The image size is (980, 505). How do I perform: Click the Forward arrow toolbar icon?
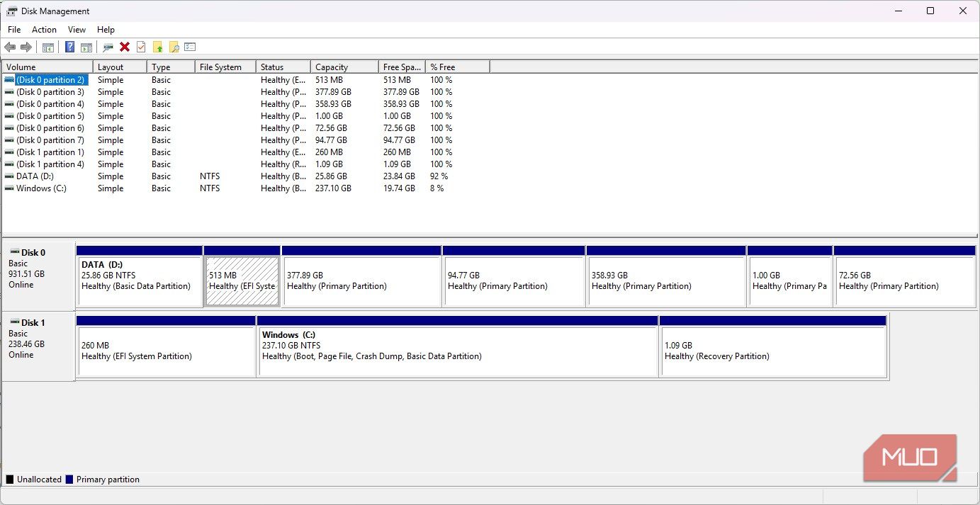26,47
